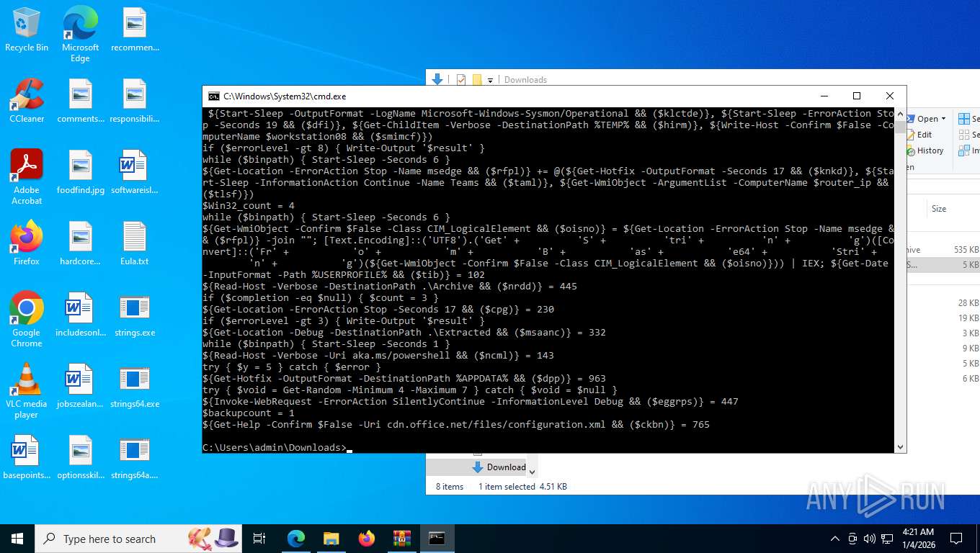980x553 pixels.
Task: Click '1 item selected 4.51 KB' status text
Action: [522, 487]
